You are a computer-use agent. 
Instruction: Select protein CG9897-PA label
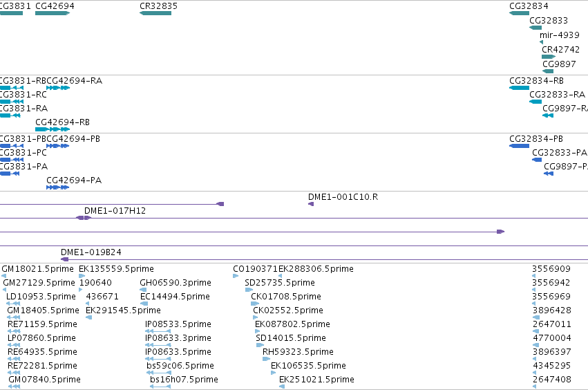(566, 167)
